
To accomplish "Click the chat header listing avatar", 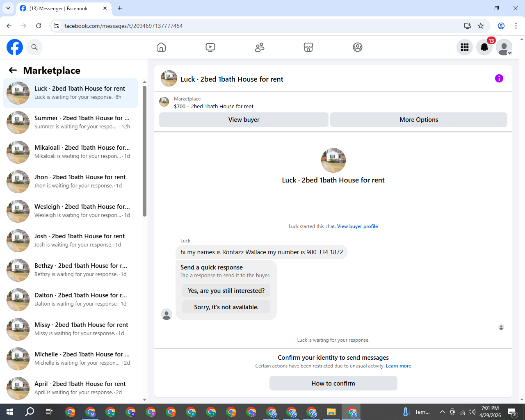I will click(x=169, y=78).
